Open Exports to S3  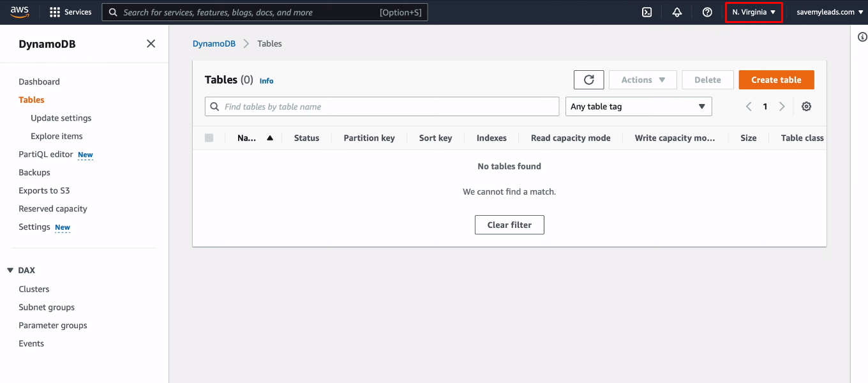pyautogui.click(x=44, y=190)
